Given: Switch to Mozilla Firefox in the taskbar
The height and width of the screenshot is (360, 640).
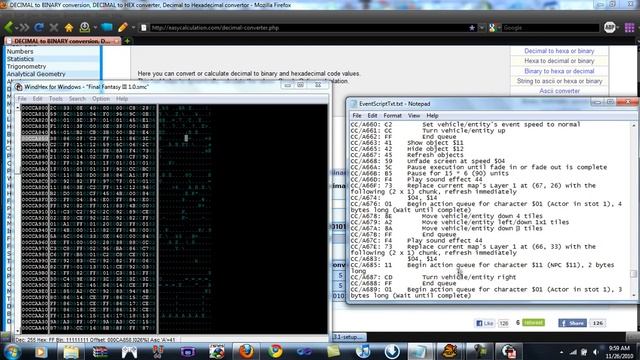Looking at the screenshot, I should click(246, 351).
